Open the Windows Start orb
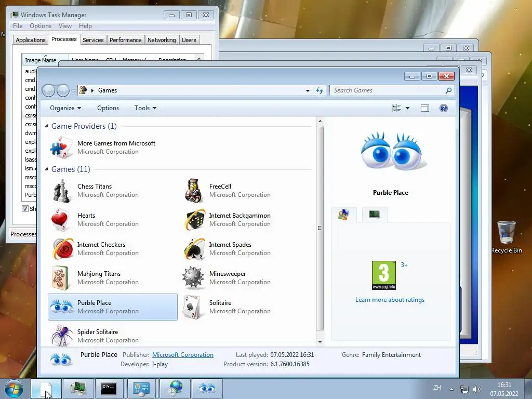This screenshot has width=532, height=399. click(x=14, y=389)
